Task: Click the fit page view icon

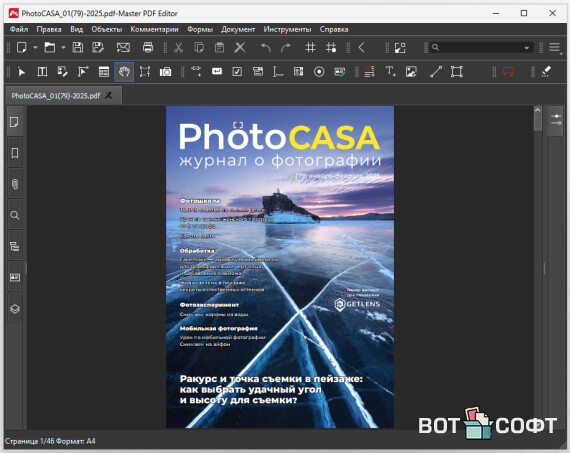Action: [400, 48]
